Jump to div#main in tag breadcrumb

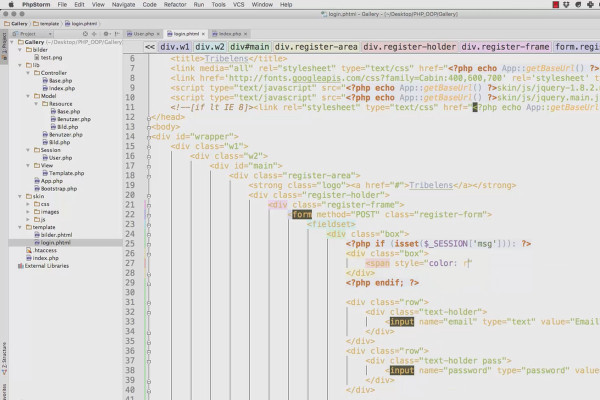(249, 47)
